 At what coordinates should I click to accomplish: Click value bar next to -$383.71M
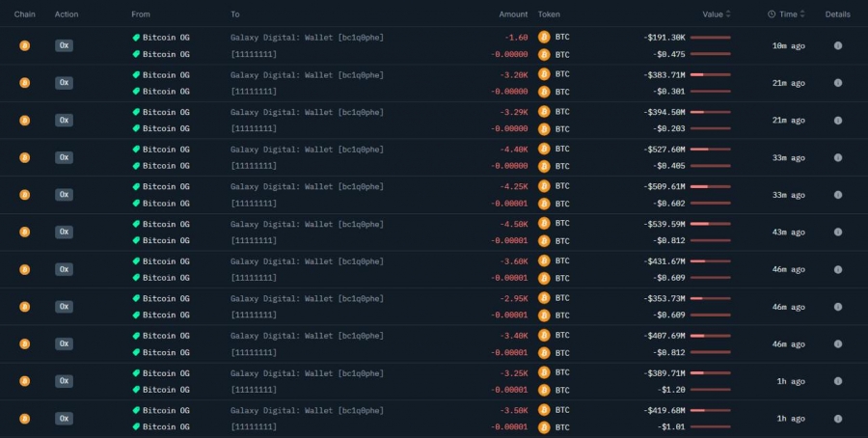pos(710,74)
